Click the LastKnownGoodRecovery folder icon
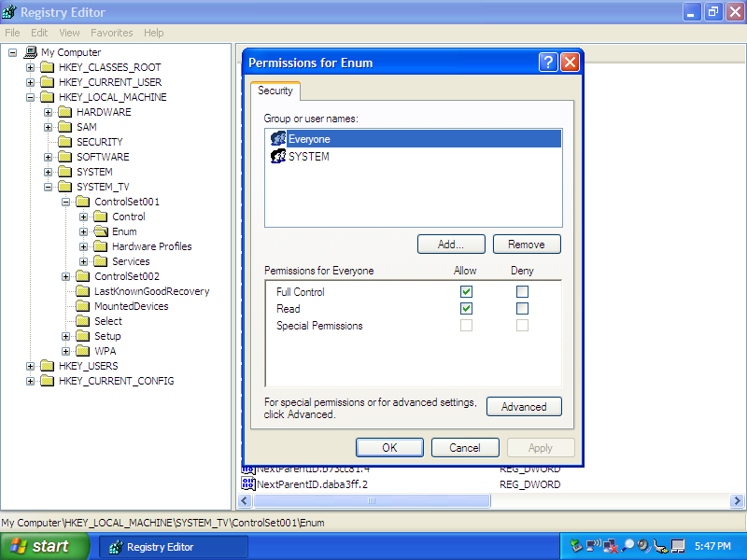Image resolution: width=747 pixels, height=560 pixels. pos(83,291)
